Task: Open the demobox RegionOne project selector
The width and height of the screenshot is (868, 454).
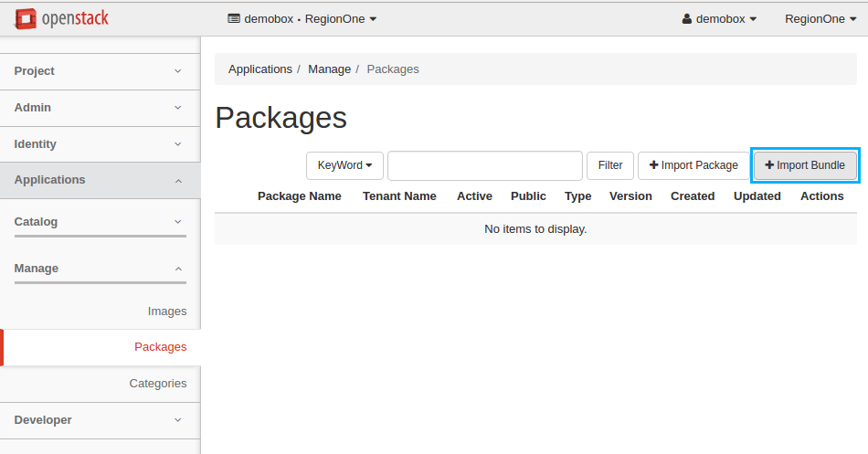Action: click(302, 18)
